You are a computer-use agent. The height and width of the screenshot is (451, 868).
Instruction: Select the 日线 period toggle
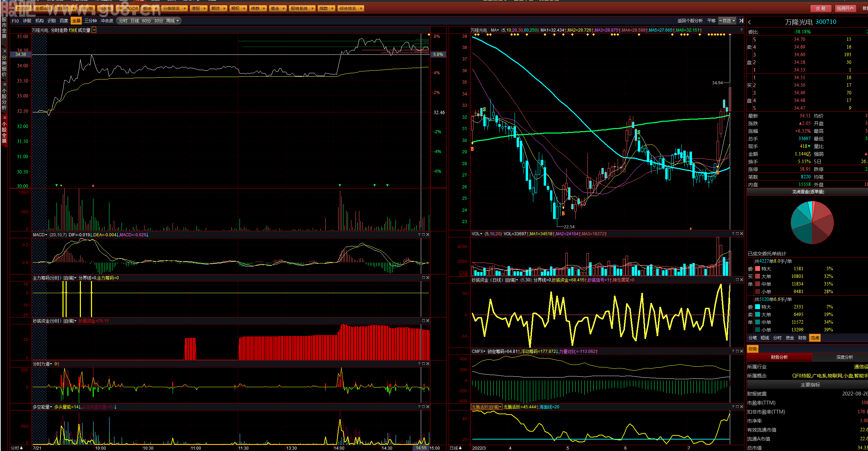coord(135,21)
